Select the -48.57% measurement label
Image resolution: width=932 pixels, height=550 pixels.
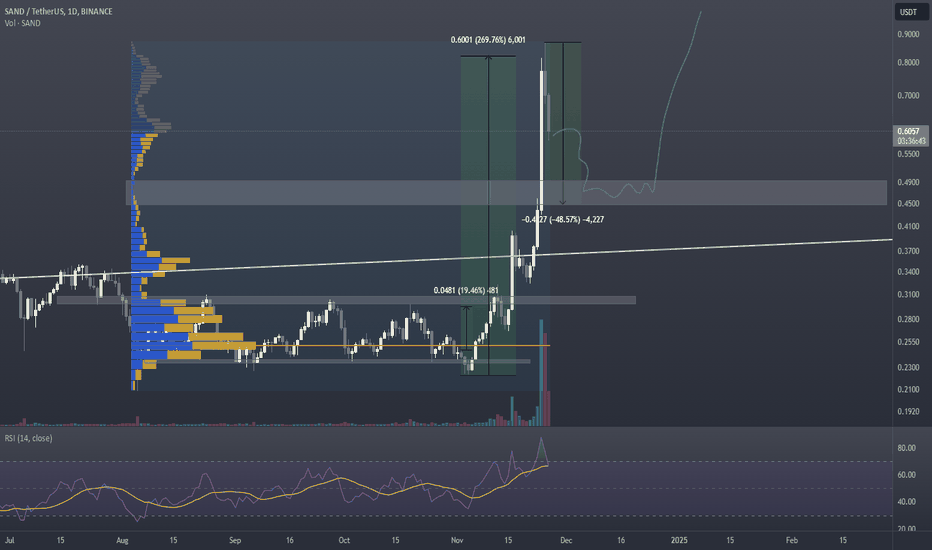(563, 219)
